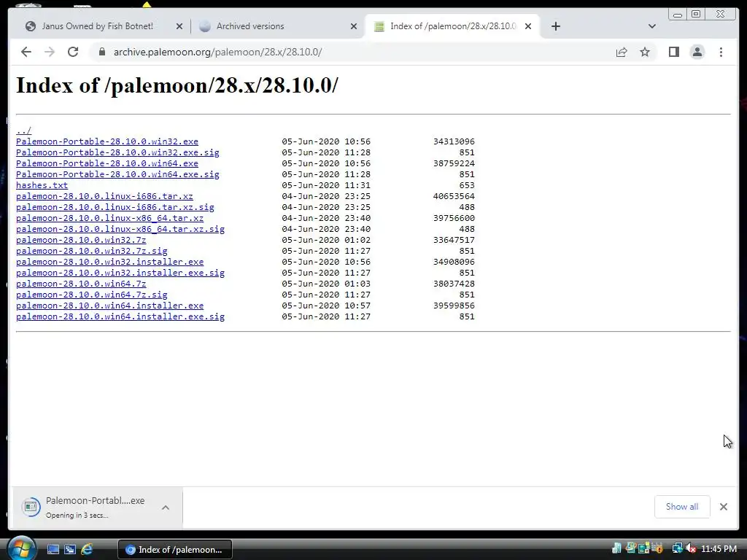Select the Index of /palemoon/28.x tab

point(452,26)
